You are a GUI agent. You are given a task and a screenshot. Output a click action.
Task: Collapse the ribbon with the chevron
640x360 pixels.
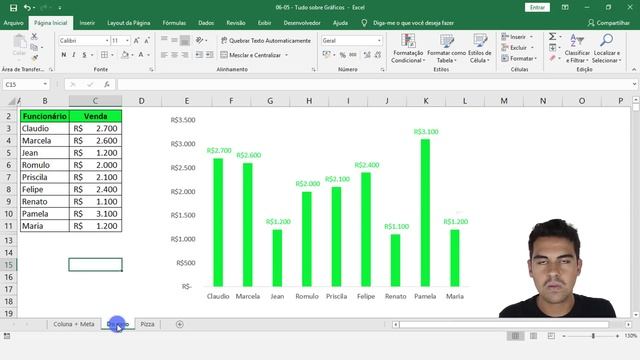tap(634, 69)
